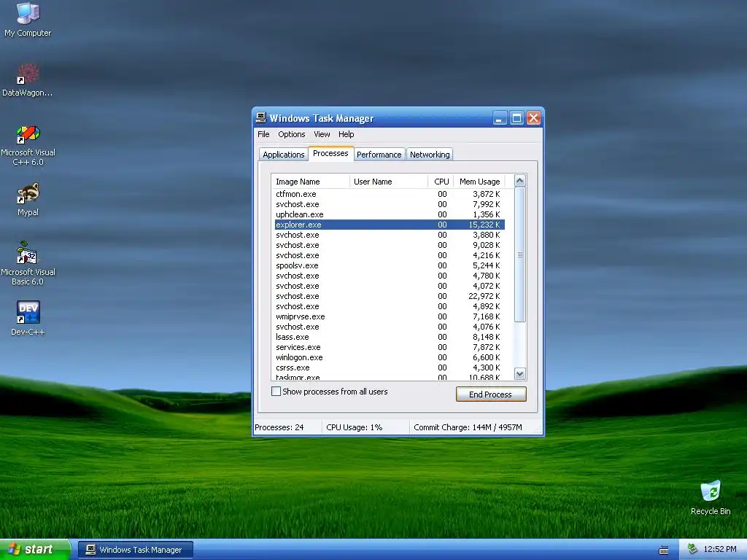
Task: Select the Recycle Bin icon
Action: pyautogui.click(x=711, y=497)
